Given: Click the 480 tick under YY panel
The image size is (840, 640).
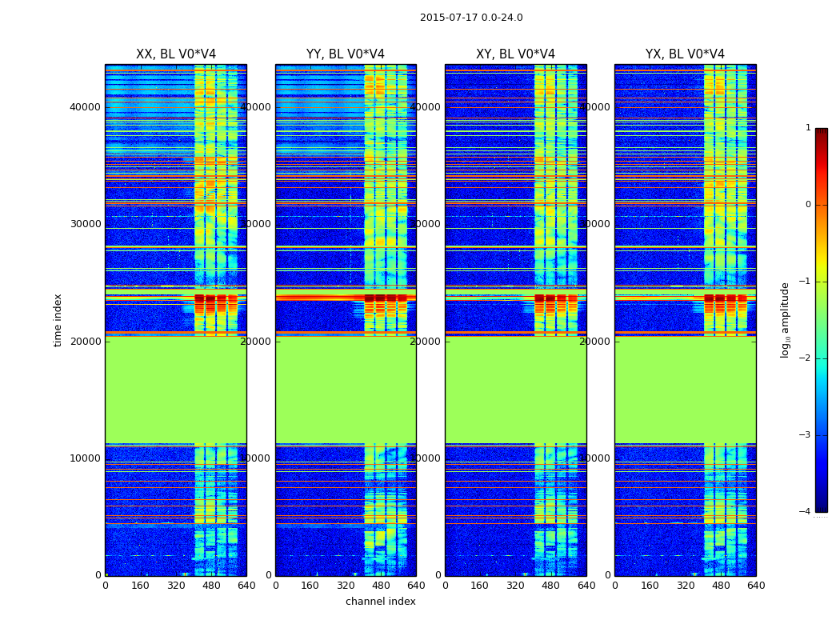Looking at the screenshot, I should tap(381, 586).
